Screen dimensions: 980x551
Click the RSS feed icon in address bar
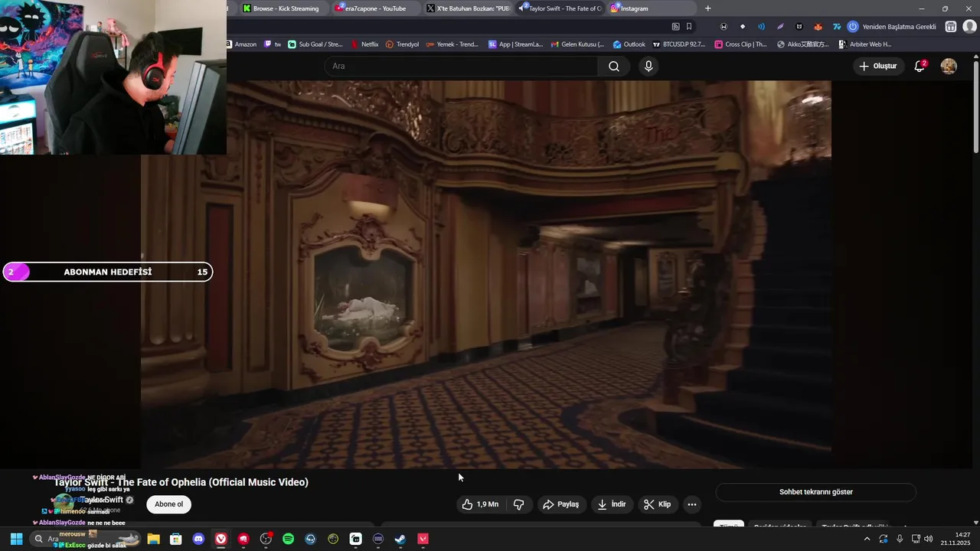pyautogui.click(x=675, y=26)
